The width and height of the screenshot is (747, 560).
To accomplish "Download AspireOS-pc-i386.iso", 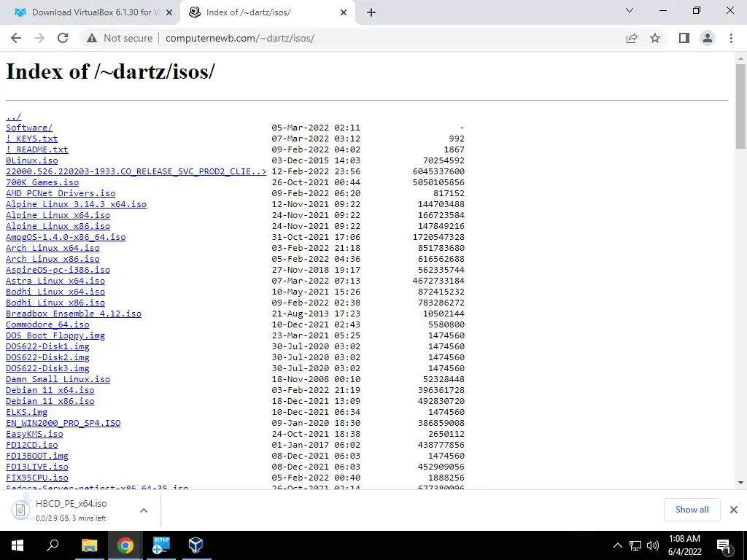I will coord(58,270).
